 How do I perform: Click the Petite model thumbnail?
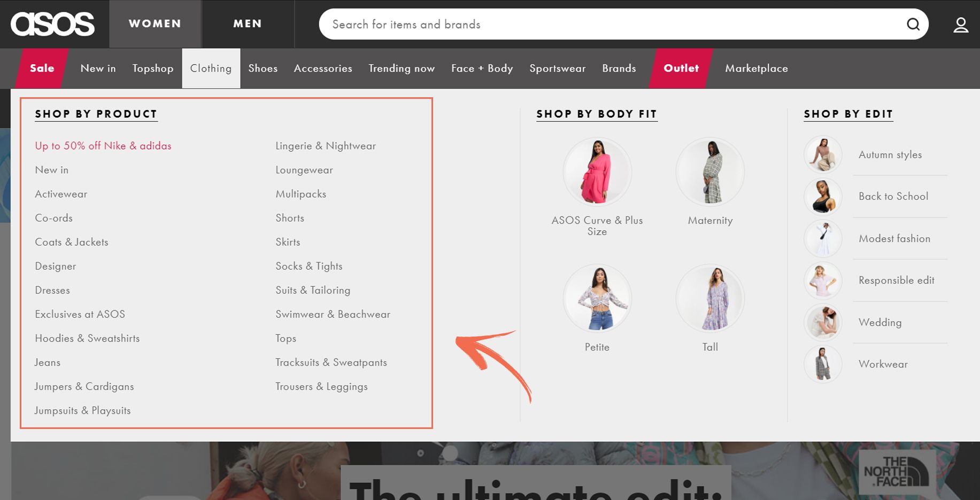pos(597,299)
